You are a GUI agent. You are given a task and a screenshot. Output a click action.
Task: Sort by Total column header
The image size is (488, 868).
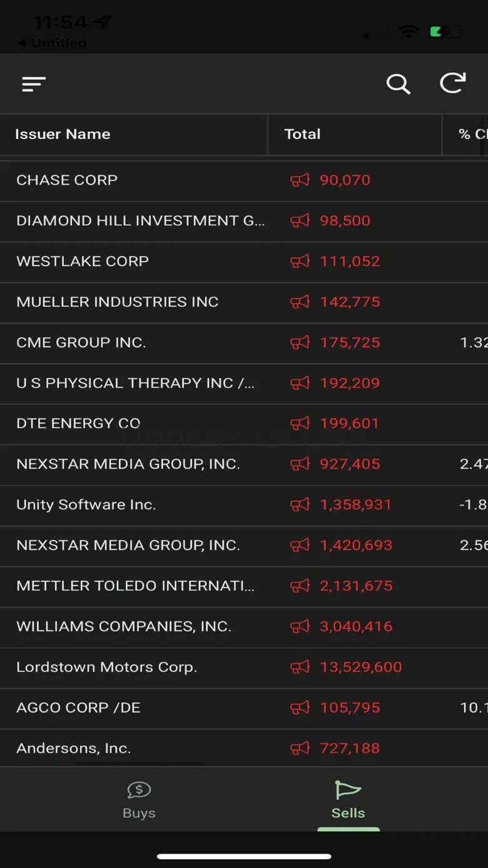(x=302, y=134)
